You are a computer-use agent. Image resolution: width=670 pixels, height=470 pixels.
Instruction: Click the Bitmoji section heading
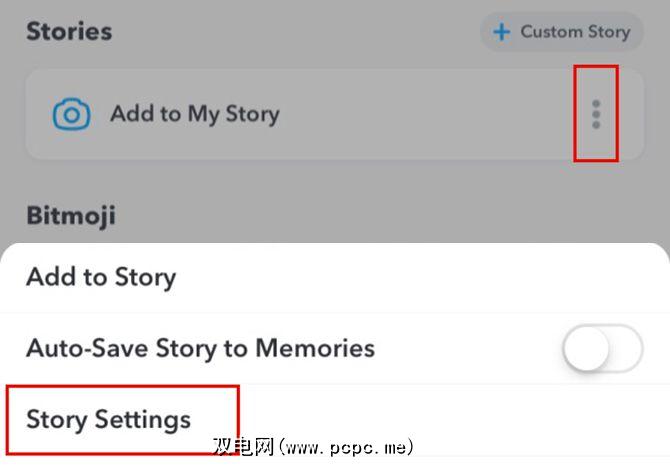coord(71,214)
